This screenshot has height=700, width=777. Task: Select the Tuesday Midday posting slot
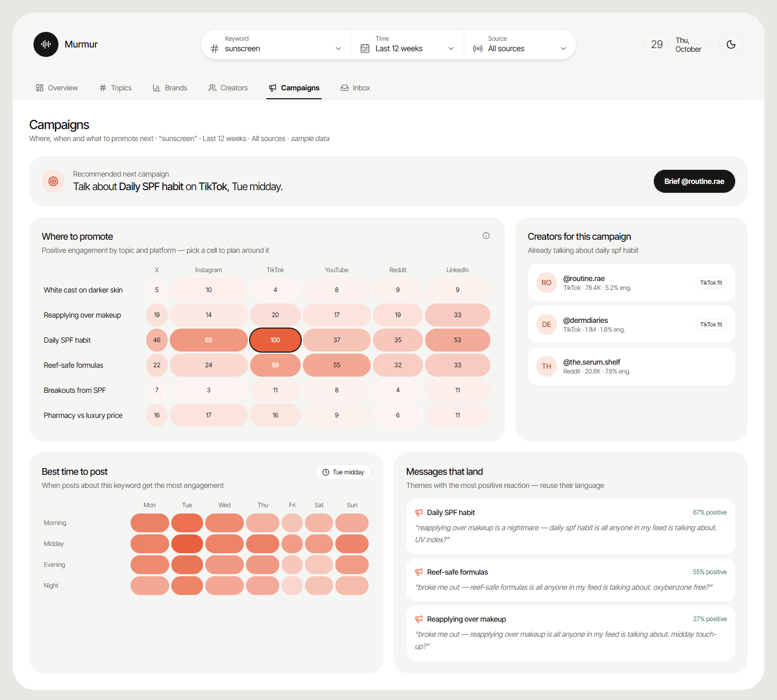(x=187, y=544)
